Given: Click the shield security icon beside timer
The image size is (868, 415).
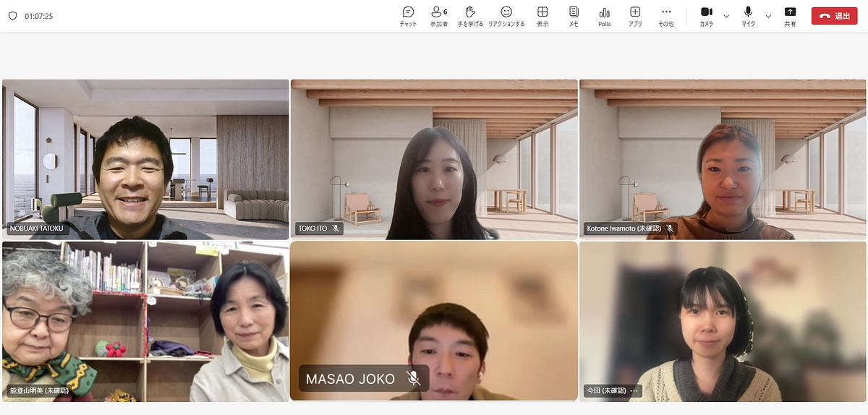Looking at the screenshot, I should coord(12,16).
